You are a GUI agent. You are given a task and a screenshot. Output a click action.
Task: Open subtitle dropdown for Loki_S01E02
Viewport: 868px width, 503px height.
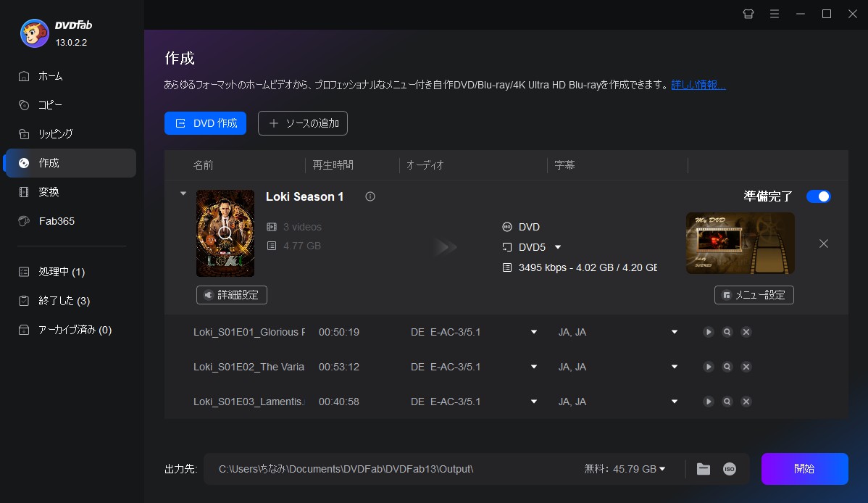(x=675, y=367)
